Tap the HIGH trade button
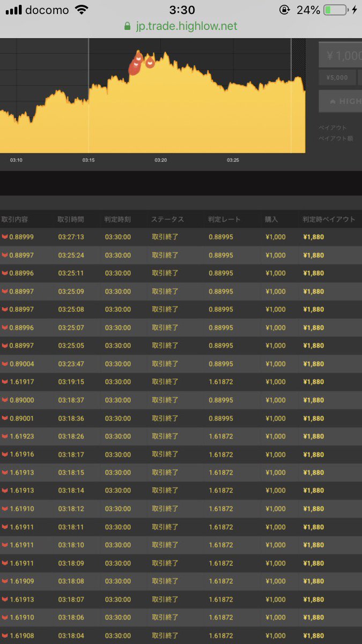This screenshot has width=362, height=644. [x=341, y=101]
